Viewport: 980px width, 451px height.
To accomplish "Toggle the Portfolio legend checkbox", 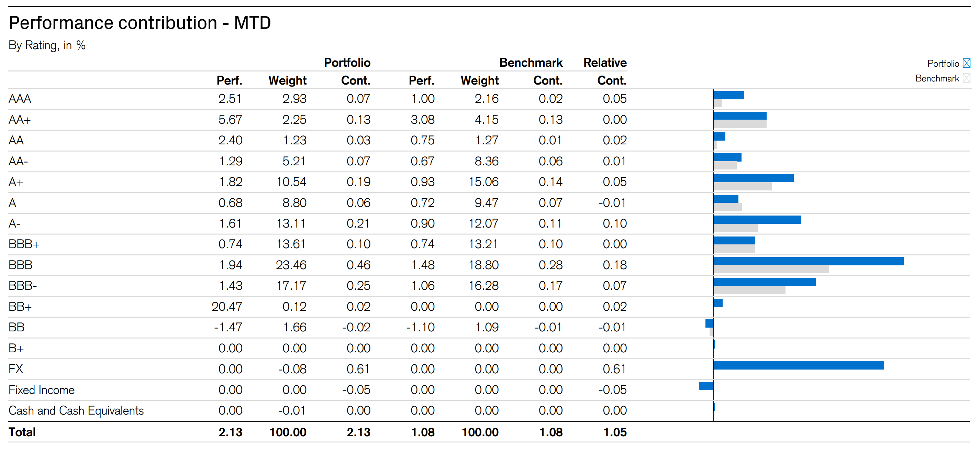I will click(x=966, y=63).
